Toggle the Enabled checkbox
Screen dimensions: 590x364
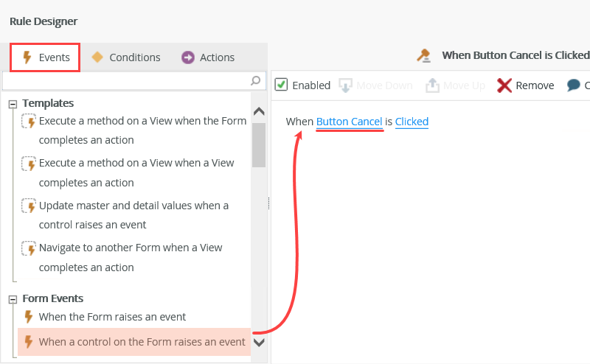(281, 85)
